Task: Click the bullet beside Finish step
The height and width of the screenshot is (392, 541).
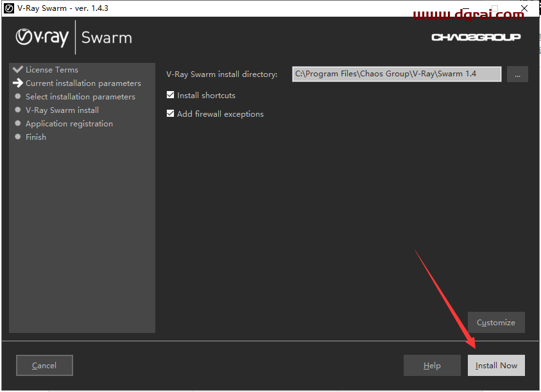Action: point(18,137)
